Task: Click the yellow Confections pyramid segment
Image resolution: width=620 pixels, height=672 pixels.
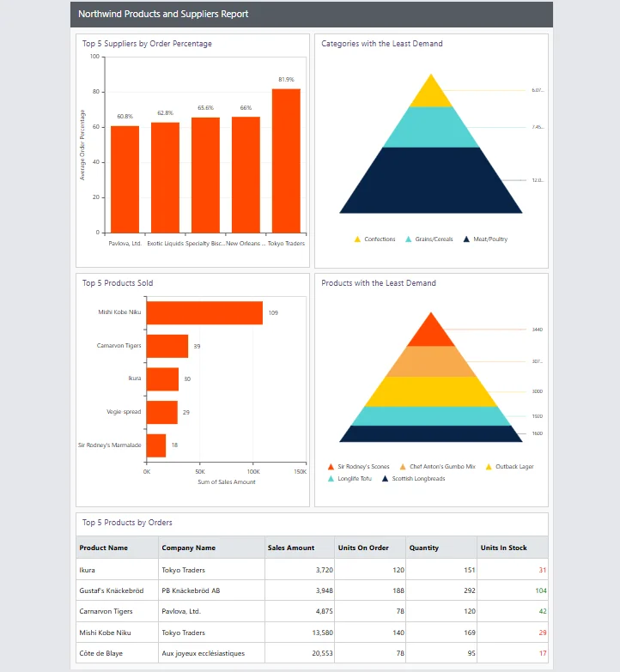Action: 431,95
